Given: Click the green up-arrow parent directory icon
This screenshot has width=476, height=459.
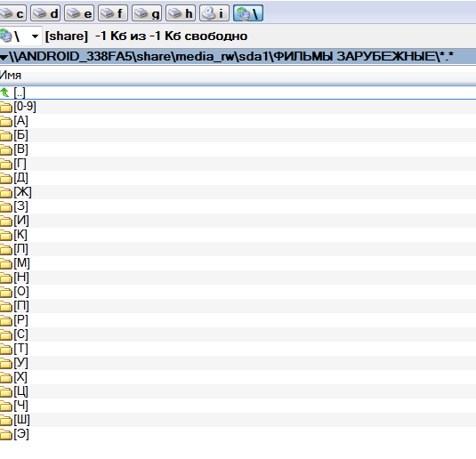Looking at the screenshot, I should pyautogui.click(x=4, y=93).
